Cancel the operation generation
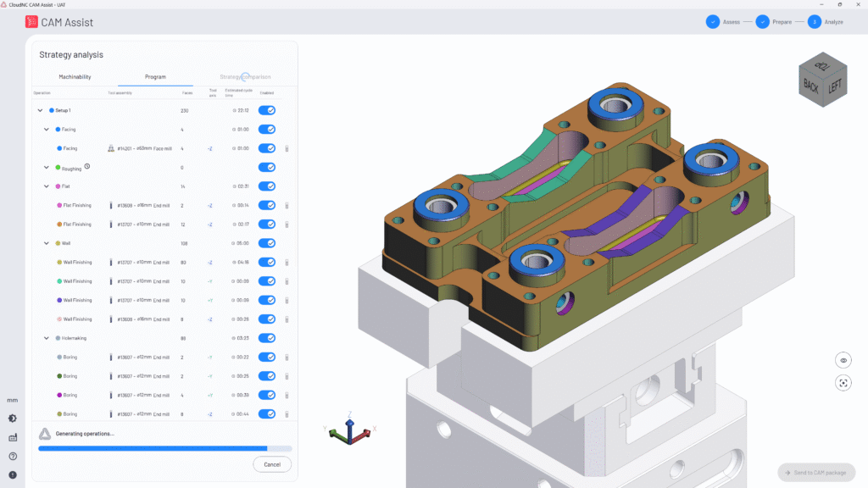The image size is (868, 488). tap(272, 464)
